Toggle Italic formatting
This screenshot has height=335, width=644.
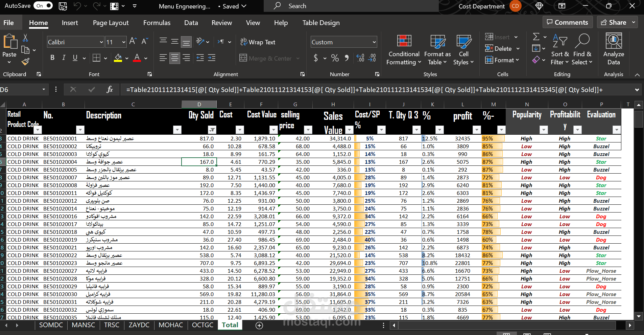click(64, 58)
